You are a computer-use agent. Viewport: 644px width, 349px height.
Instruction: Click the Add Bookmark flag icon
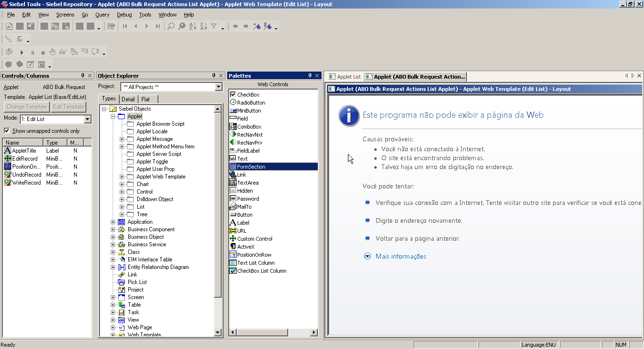pyautogui.click(x=257, y=26)
